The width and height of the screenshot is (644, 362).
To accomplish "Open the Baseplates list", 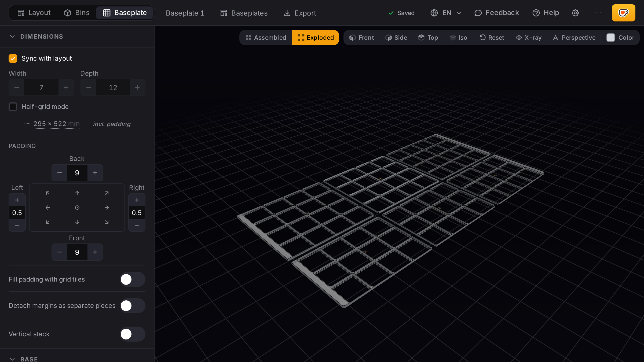I will click(x=244, y=13).
